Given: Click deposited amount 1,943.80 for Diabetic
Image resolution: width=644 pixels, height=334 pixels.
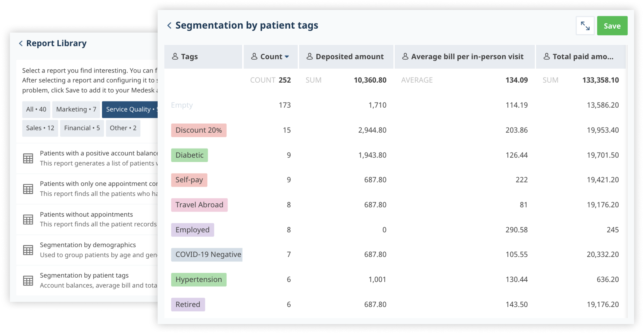Looking at the screenshot, I should tap(372, 155).
